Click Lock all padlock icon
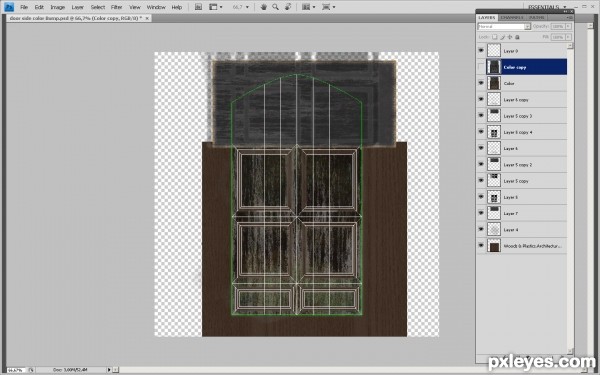Image resolution: width=600 pixels, height=375 pixels. click(x=517, y=37)
